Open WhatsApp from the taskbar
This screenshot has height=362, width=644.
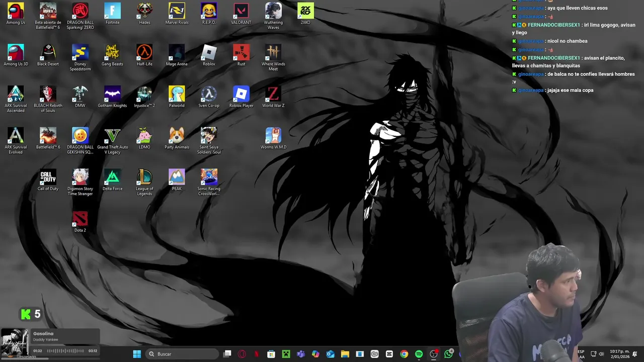pyautogui.click(x=448, y=354)
